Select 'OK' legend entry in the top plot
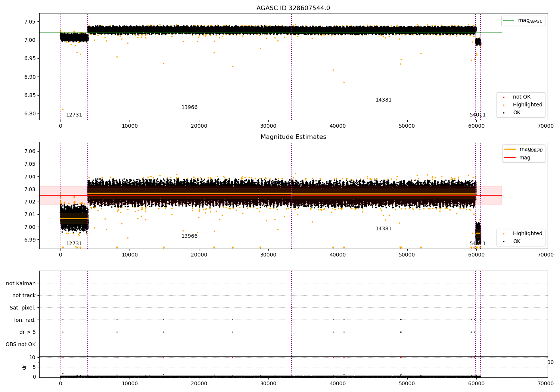560x392 pixels. tap(516, 113)
